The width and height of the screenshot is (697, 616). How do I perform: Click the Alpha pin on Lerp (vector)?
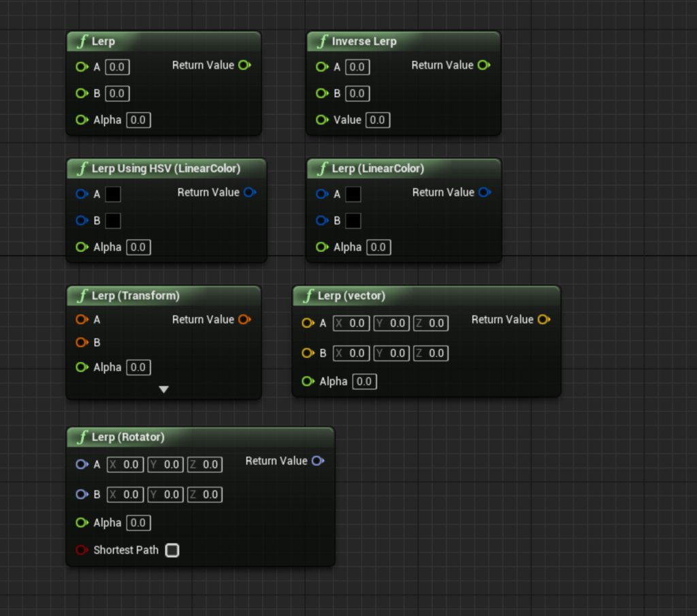coord(307,381)
